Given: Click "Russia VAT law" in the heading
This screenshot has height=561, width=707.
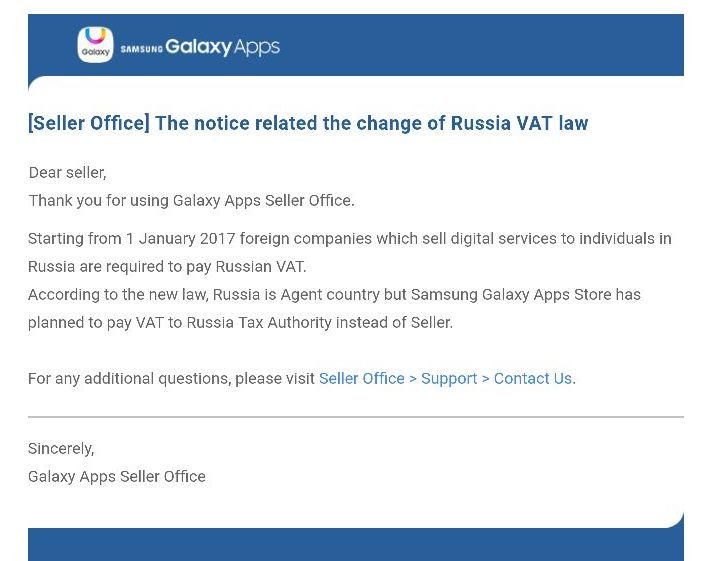Looking at the screenshot, I should point(519,124).
